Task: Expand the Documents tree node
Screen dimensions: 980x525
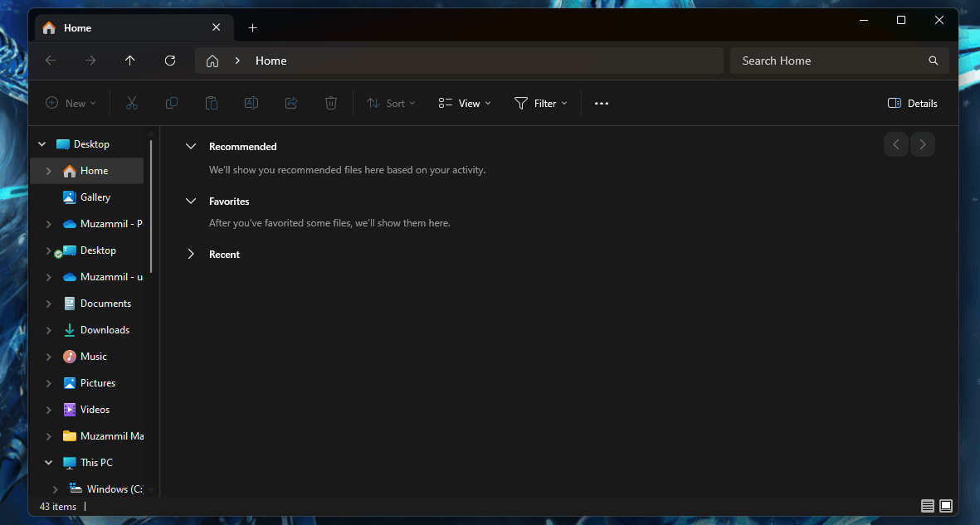Action: pos(48,304)
